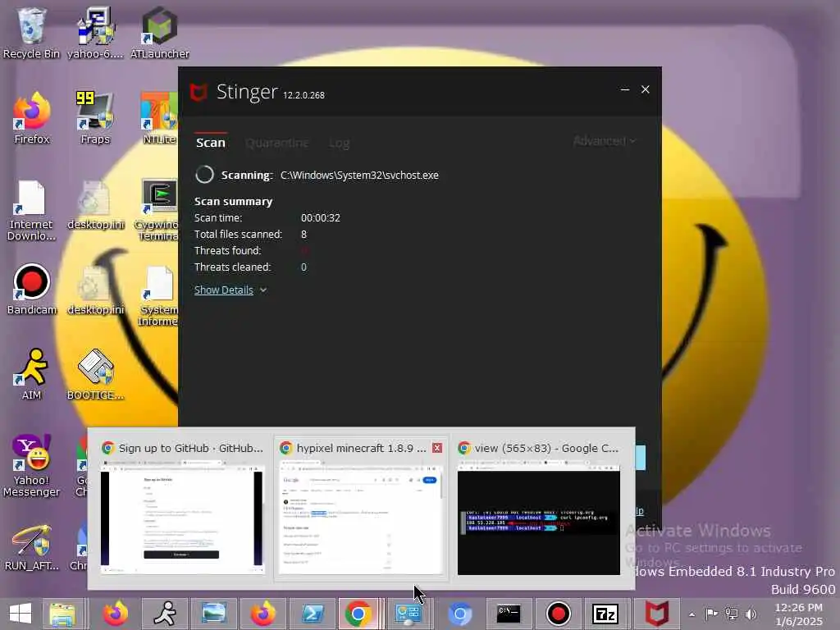The height and width of the screenshot is (630, 840).
Task: Open the Action Center flag tray icon
Action: [712, 614]
